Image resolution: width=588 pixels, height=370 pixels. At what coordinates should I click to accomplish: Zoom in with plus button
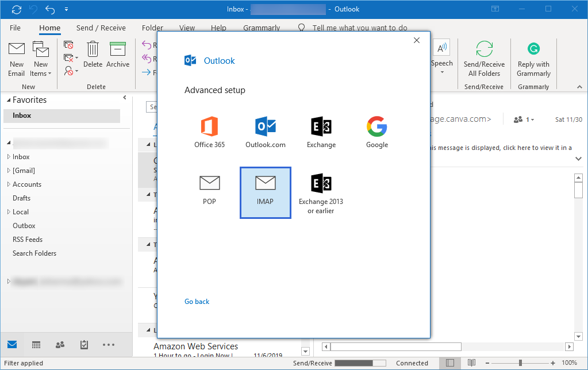coord(553,363)
